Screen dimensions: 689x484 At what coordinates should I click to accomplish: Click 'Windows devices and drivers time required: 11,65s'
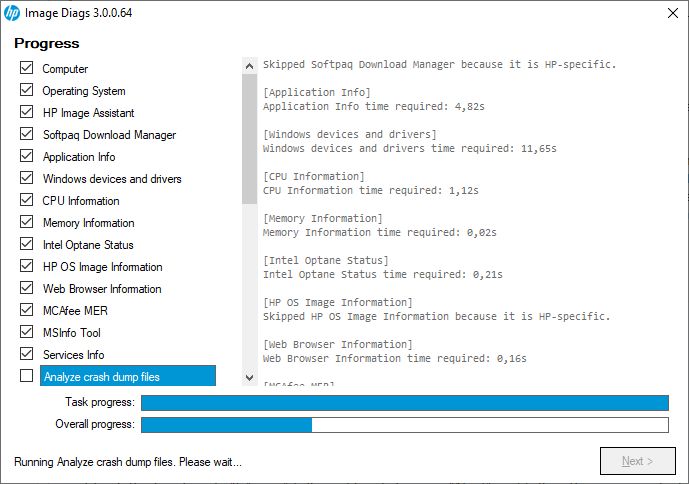click(410, 149)
